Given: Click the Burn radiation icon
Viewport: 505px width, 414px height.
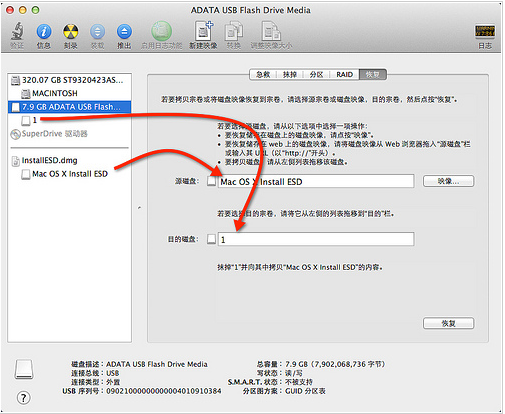Looking at the screenshot, I should [71, 32].
